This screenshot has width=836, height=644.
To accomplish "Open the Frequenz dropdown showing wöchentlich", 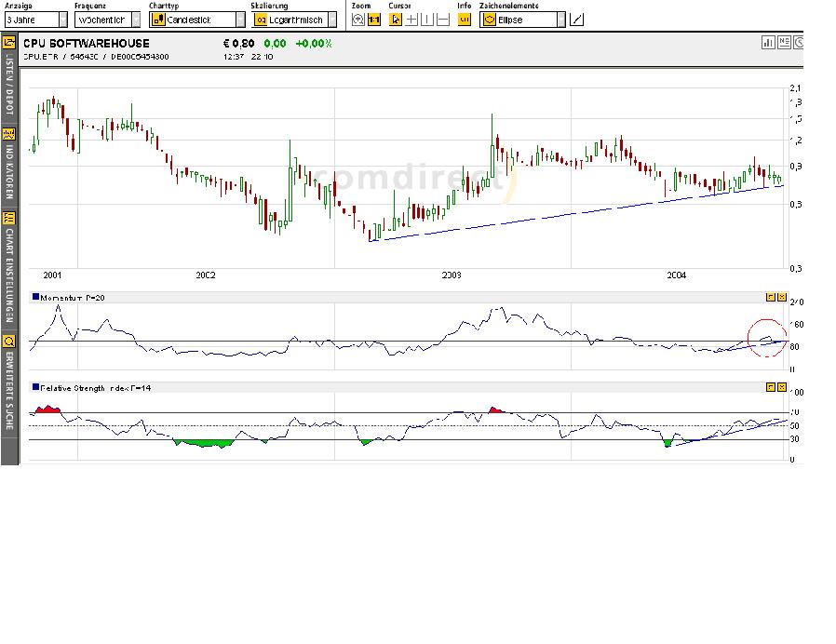I will click(x=107, y=20).
